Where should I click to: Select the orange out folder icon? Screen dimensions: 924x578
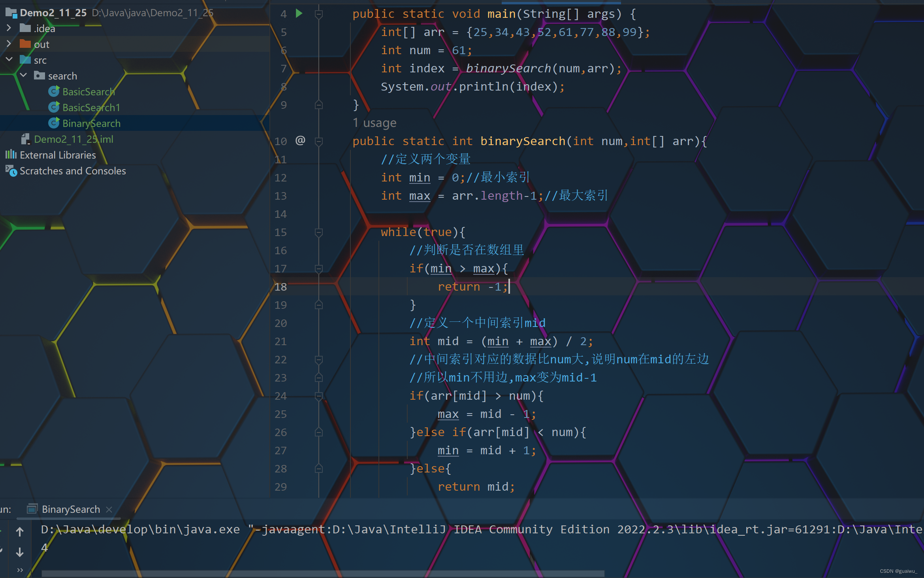click(25, 44)
